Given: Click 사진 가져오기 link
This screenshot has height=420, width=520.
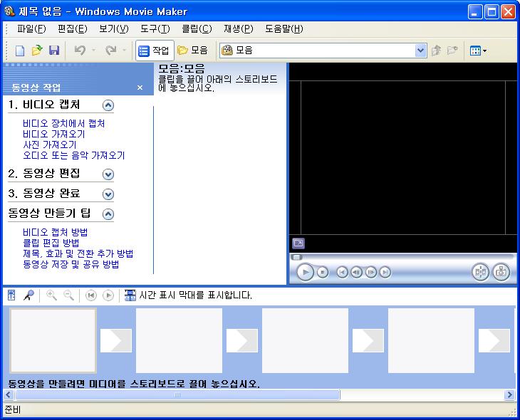Looking at the screenshot, I should click(x=50, y=145).
